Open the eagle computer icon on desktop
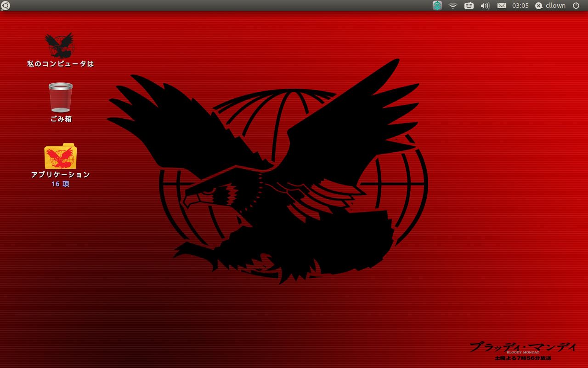This screenshot has height=368, width=588. [60, 45]
